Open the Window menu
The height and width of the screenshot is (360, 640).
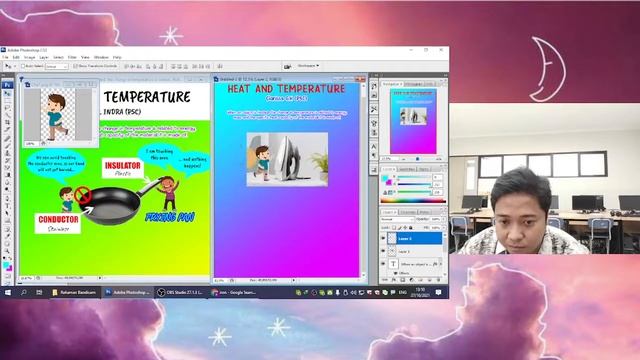click(101, 57)
